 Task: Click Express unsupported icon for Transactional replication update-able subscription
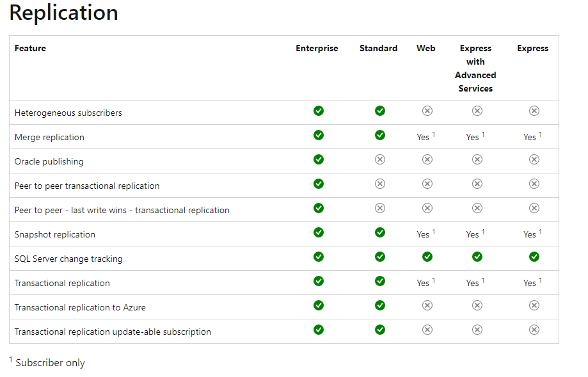(534, 330)
